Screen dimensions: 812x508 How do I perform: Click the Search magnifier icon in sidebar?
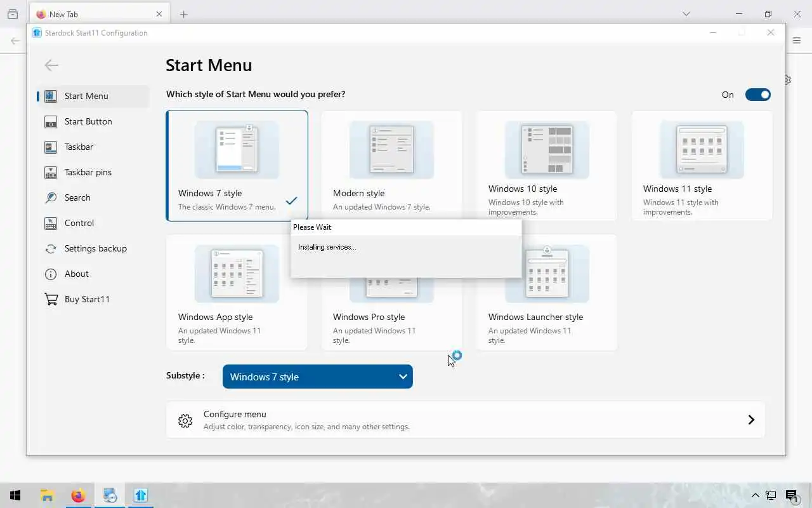tap(51, 197)
